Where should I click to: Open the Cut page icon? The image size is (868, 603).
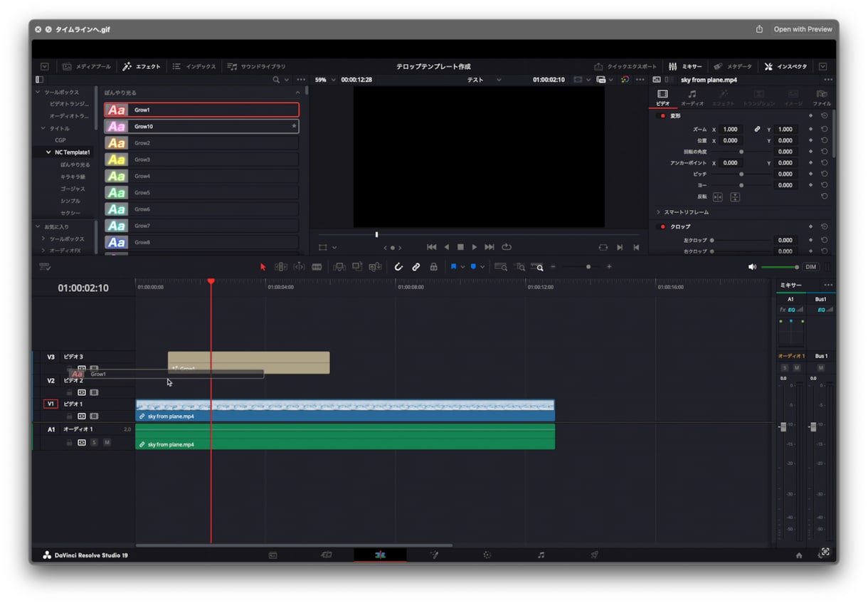[x=327, y=555]
